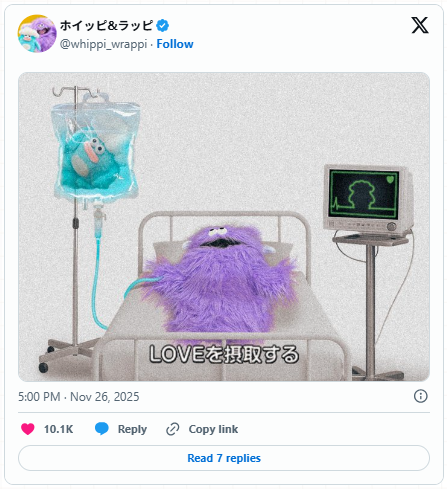Image resolution: width=447 pixels, height=489 pixels.
Task: Open the @whippi_wrappi handle link
Action: 103,44
